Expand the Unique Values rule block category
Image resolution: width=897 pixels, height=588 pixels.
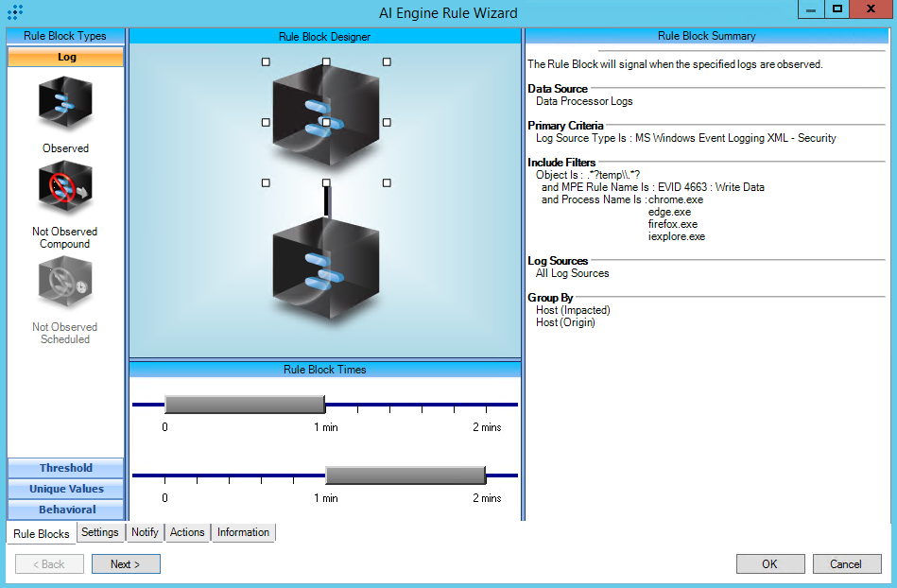click(66, 489)
